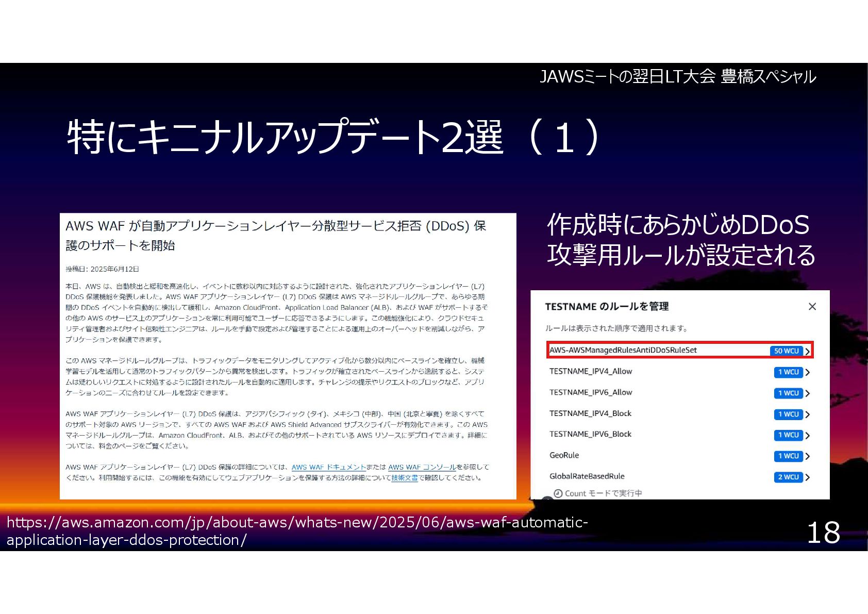Expand the GlobalRateBasedRule chevron
Viewport: 868px width, 614px height.
tap(808, 477)
